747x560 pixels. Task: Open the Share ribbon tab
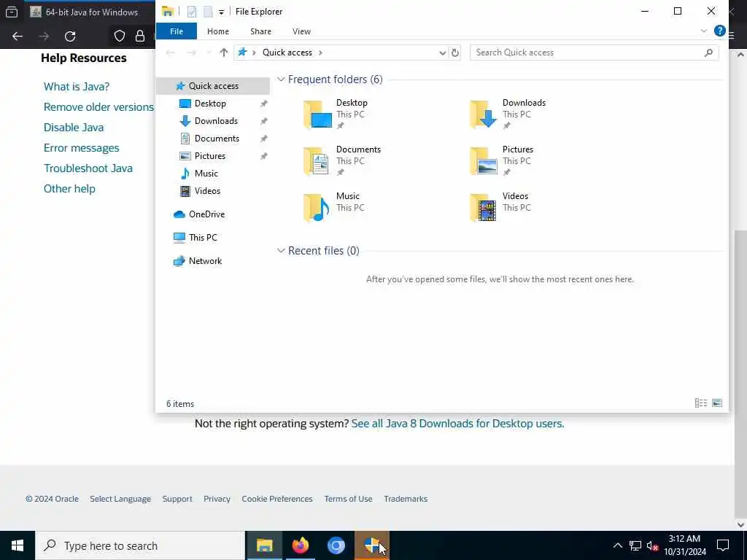pos(260,31)
